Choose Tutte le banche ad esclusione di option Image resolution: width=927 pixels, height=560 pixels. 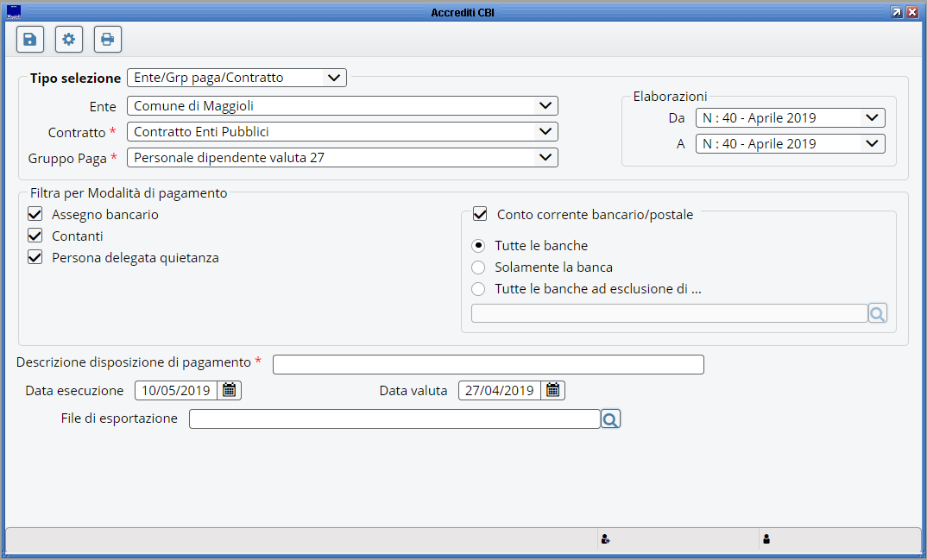[478, 289]
